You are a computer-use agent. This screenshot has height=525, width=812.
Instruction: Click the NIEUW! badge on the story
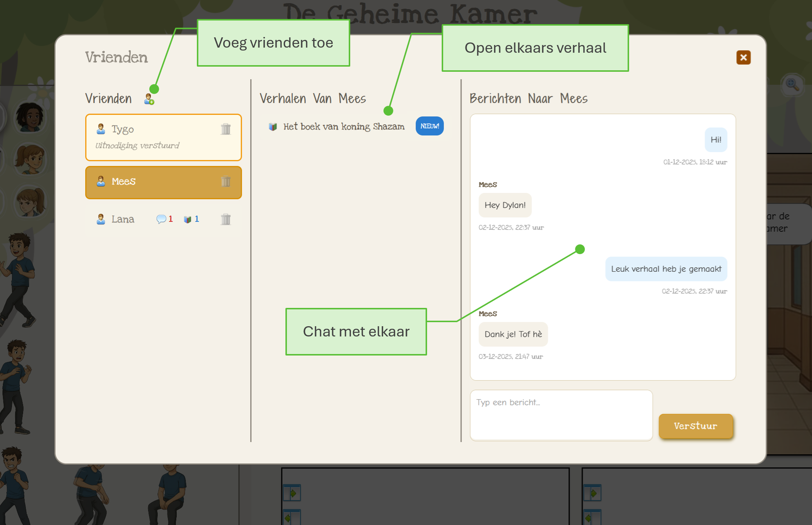[x=429, y=126]
